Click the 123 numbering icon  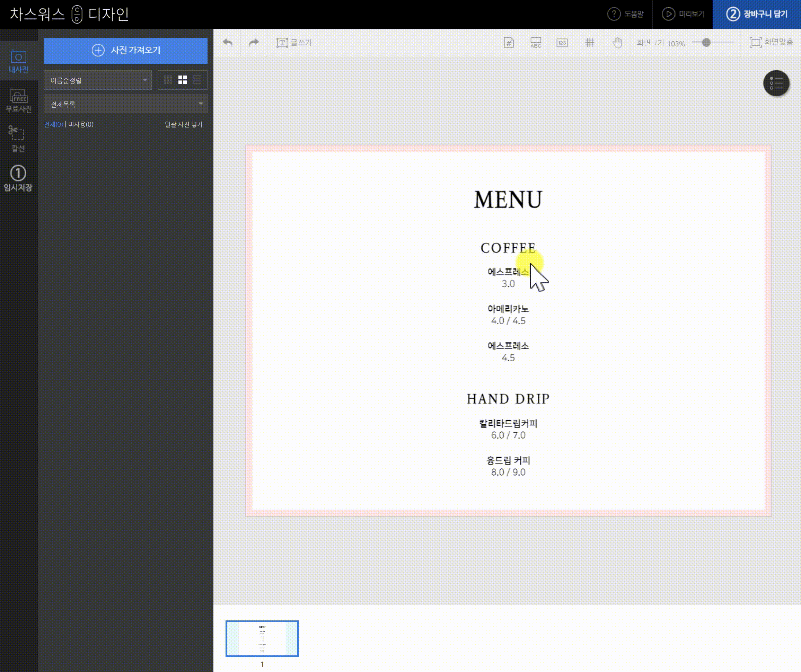click(562, 42)
